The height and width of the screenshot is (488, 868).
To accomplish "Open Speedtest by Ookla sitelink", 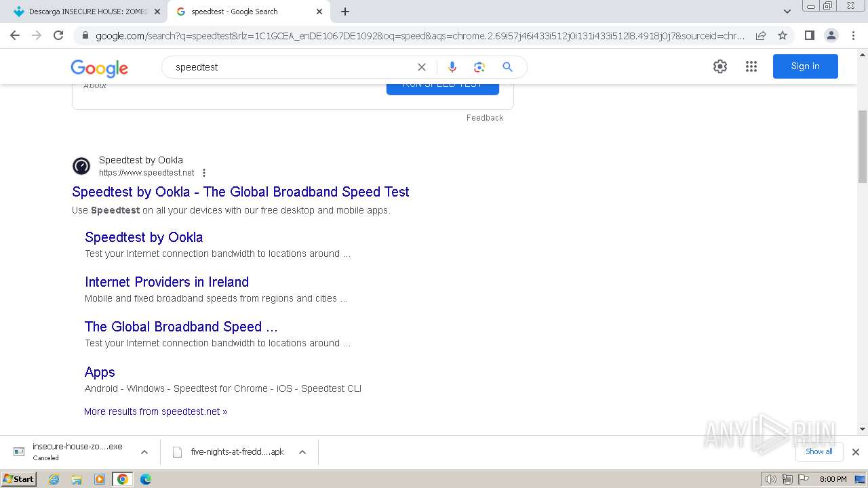I will pos(144,237).
